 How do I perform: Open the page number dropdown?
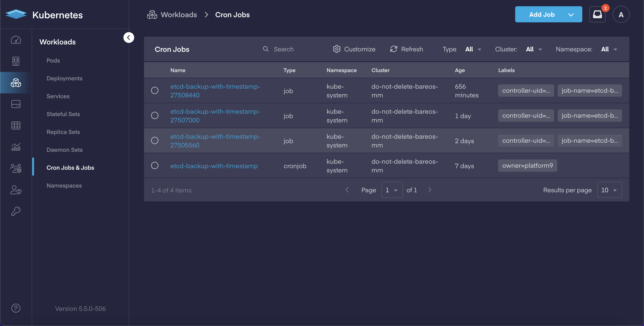tap(392, 190)
